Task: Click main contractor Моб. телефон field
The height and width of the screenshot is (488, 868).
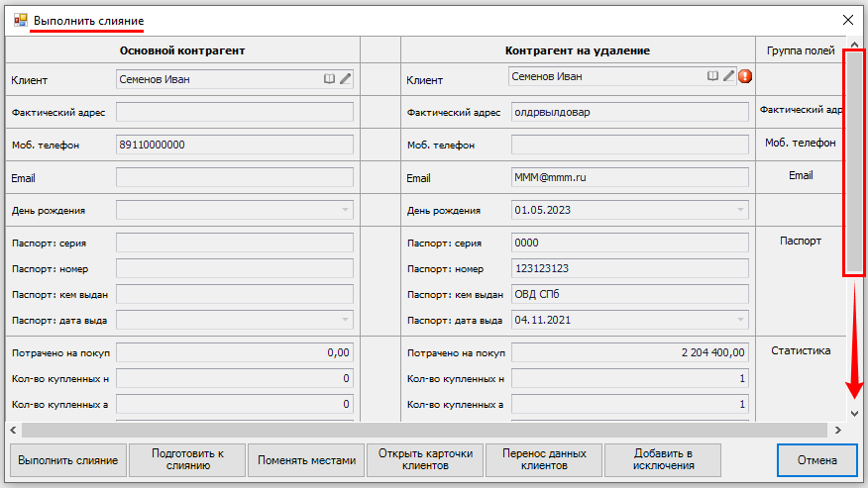Action: point(235,145)
